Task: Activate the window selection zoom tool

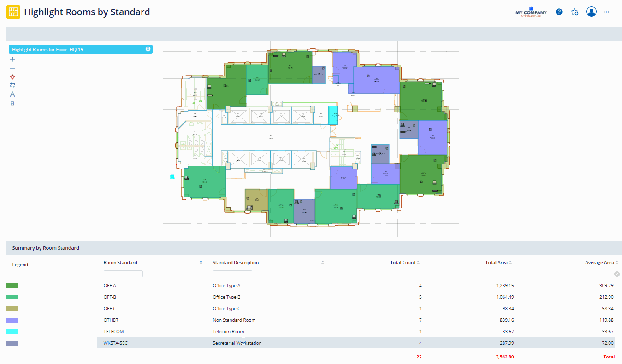Action: pyautogui.click(x=12, y=85)
